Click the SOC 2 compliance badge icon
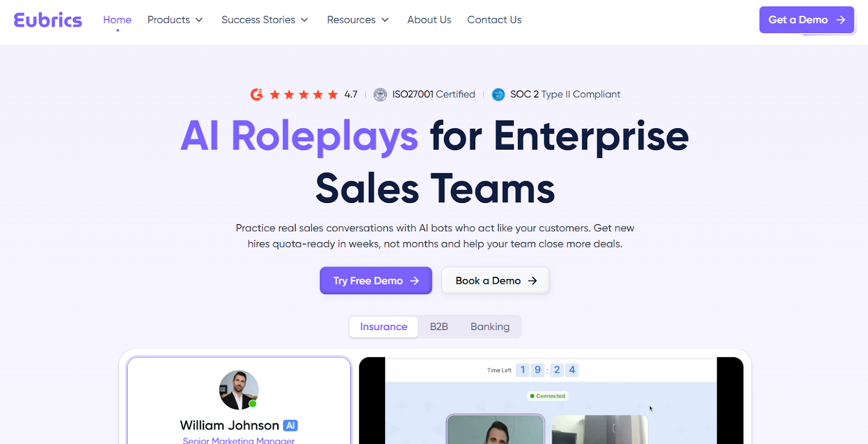The image size is (868, 444). tap(498, 94)
